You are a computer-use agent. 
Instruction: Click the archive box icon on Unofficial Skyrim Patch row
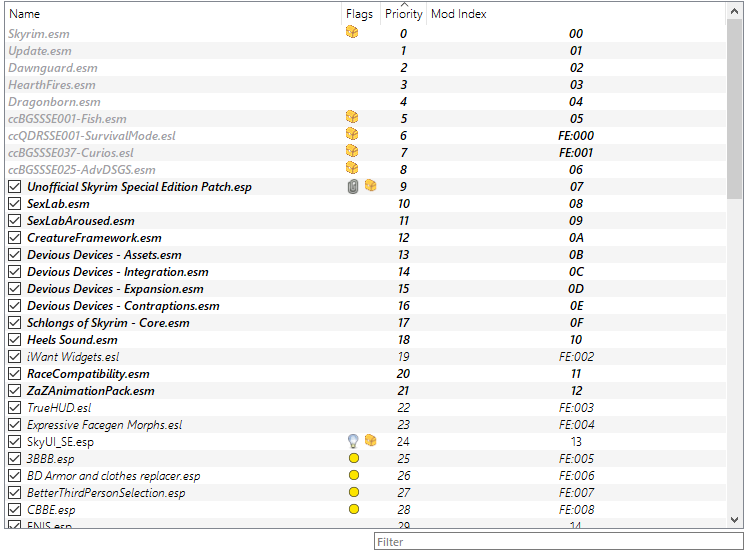click(x=371, y=186)
